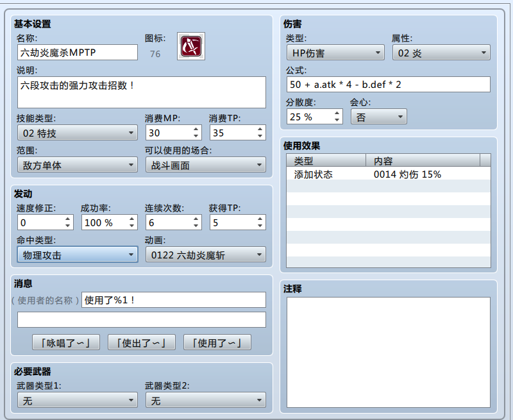Screen dimensions: 513x420
Task: Open the 武器类型2 dropdown
Action: point(206,400)
